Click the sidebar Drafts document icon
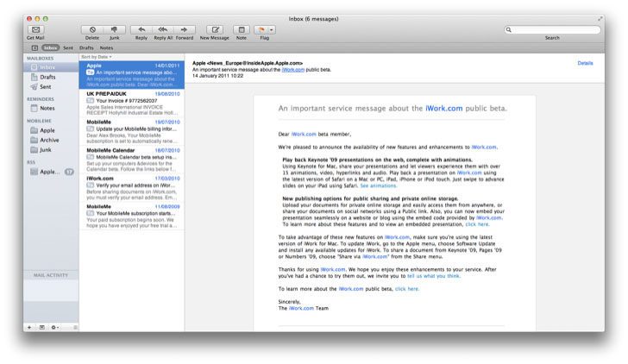The width and height of the screenshot is (628, 364). [x=35, y=77]
